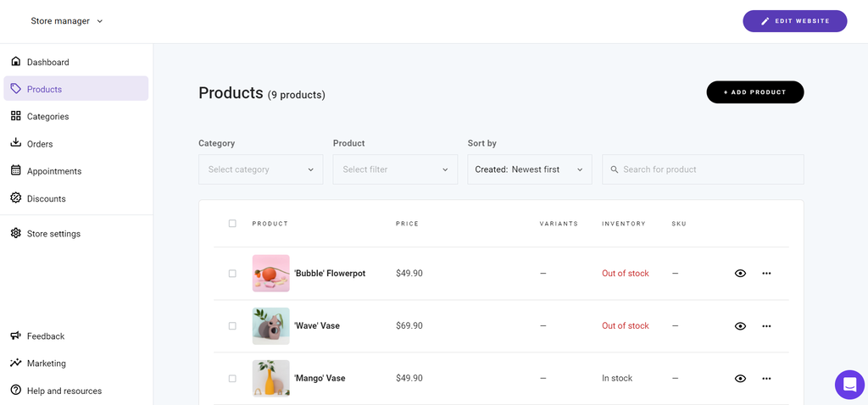This screenshot has width=868, height=405.
Task: Click the Feedback megaphone icon
Action: point(15,336)
